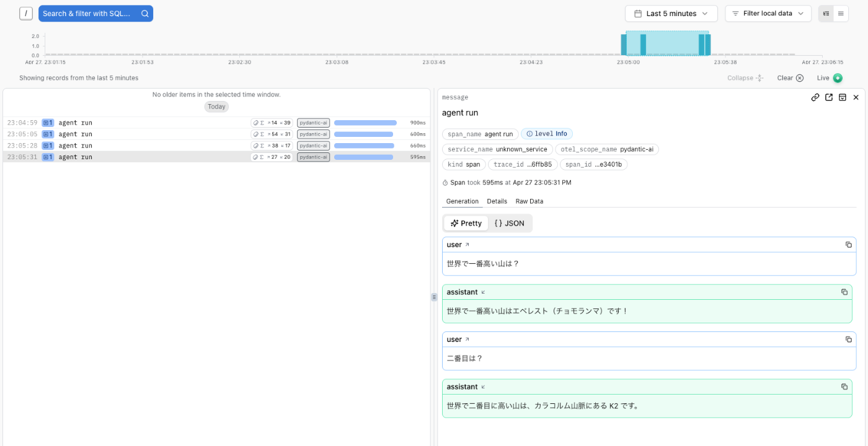Copy the assistant reply about エベレスト

coord(844,292)
